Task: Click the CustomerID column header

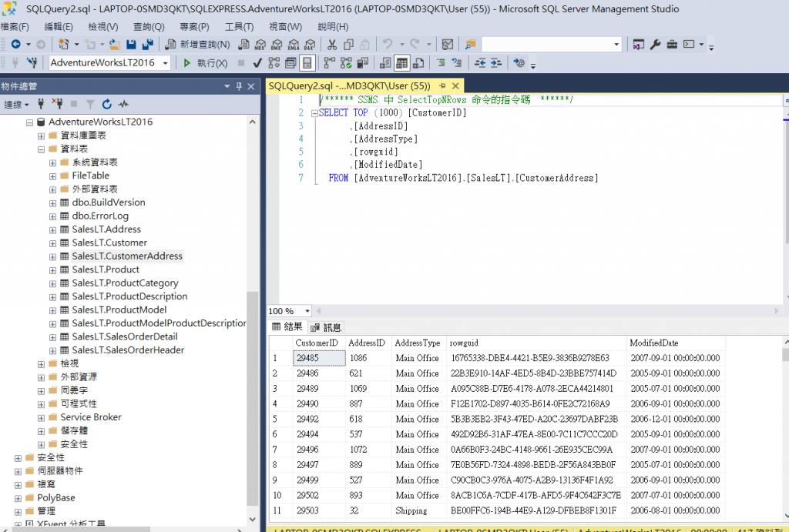Action: click(318, 343)
